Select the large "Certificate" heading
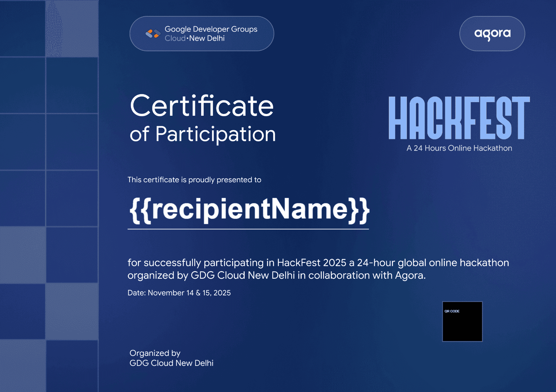Screen dimensions: 556x392 coord(202,106)
